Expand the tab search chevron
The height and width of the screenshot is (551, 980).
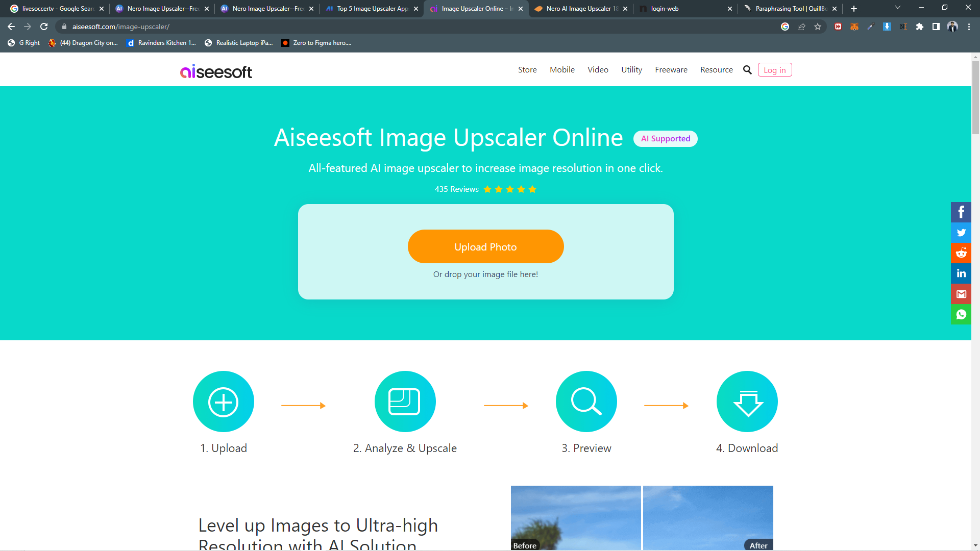(x=898, y=8)
